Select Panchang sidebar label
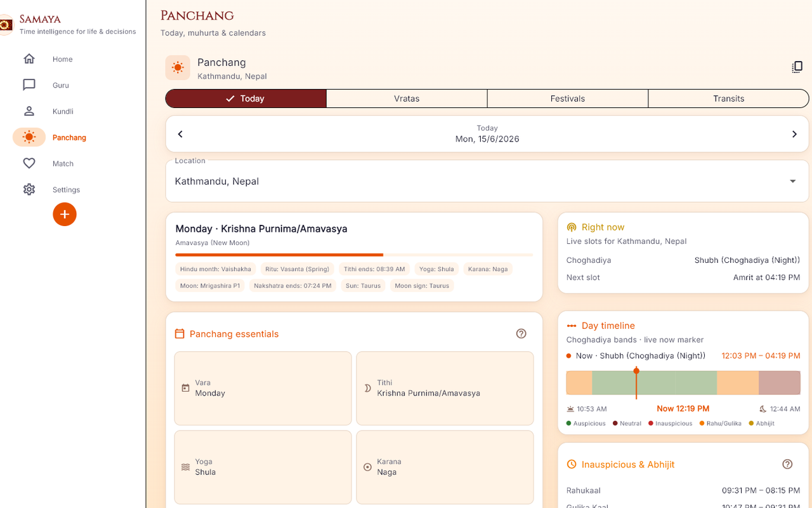This screenshot has width=812, height=508. coord(69,137)
